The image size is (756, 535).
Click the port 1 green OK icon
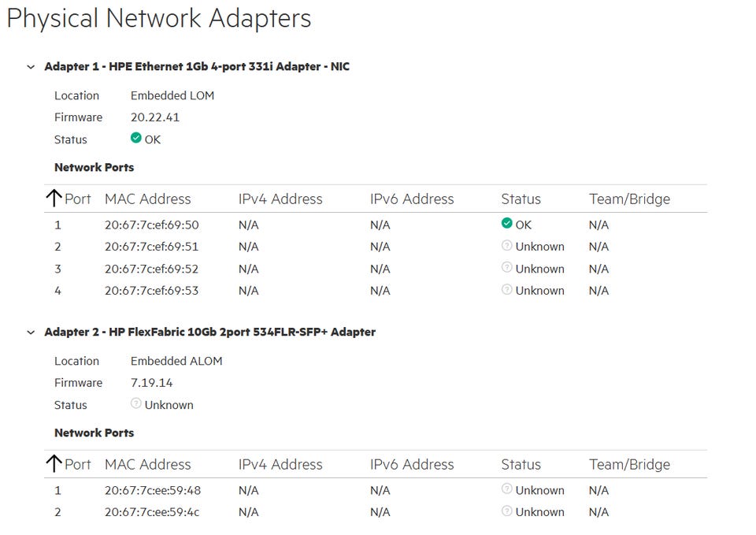click(x=506, y=223)
